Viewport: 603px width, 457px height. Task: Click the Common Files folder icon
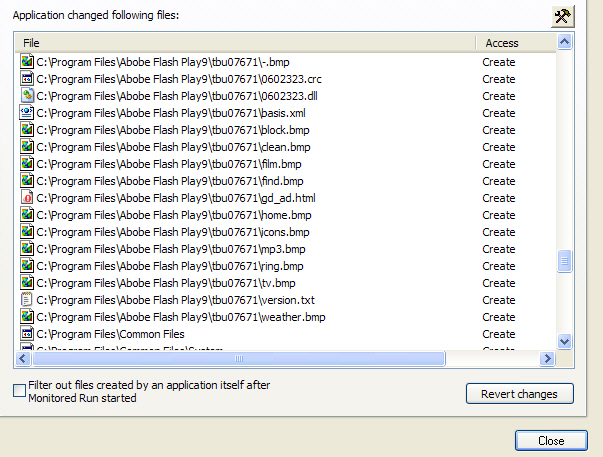pyautogui.click(x=28, y=334)
